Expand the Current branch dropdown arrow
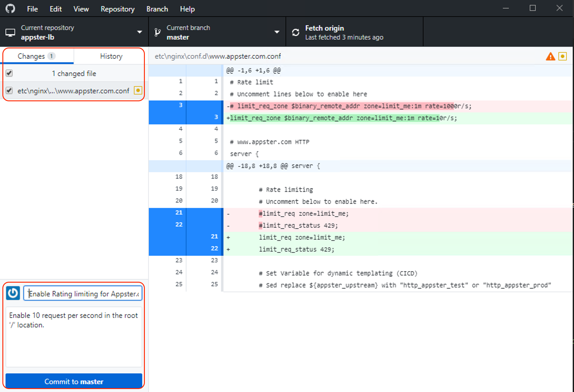Viewport: 574px width, 392px height. pyautogui.click(x=277, y=32)
